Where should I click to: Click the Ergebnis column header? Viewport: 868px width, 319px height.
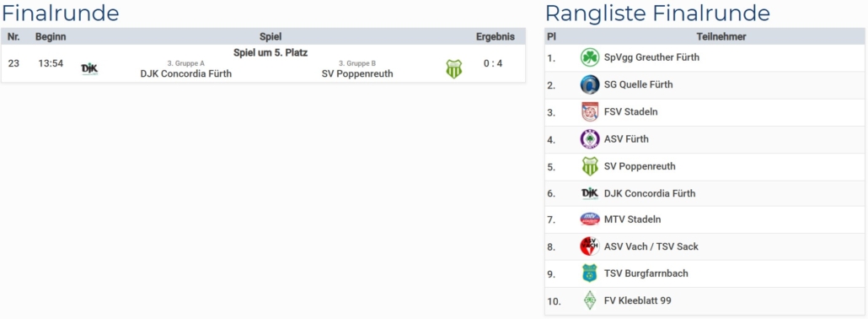click(x=496, y=36)
